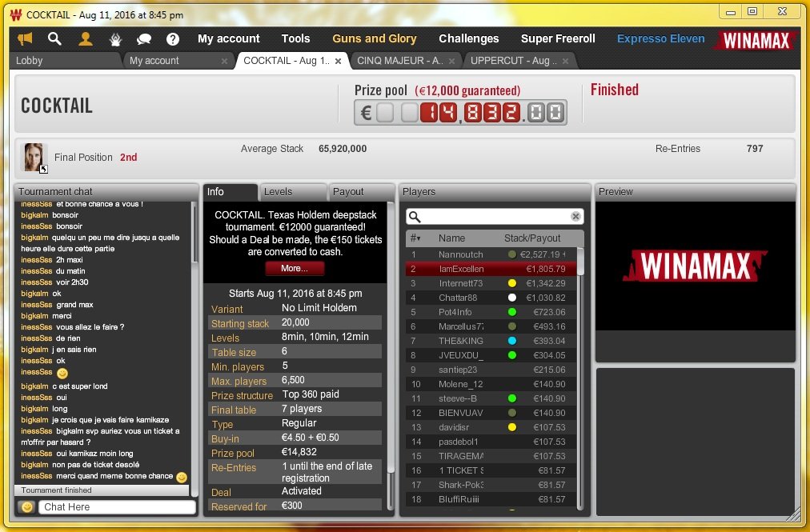Select player row Shark-Pok3
The width and height of the screenshot is (810, 532).
491,485
